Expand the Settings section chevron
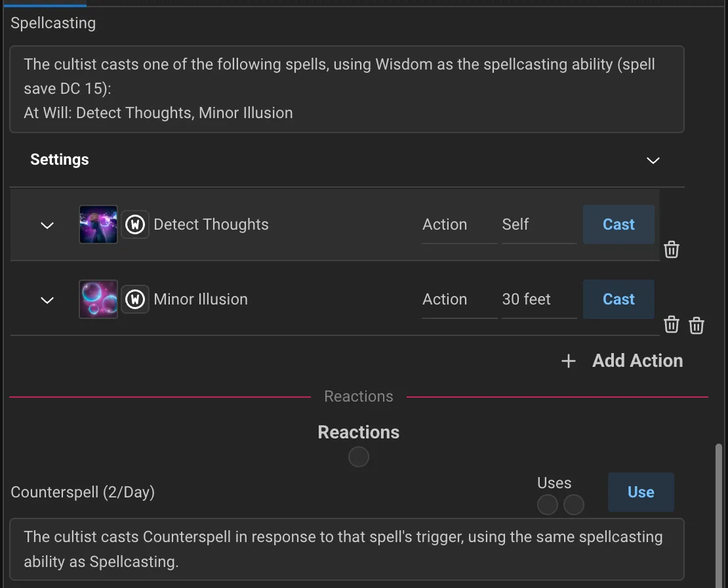This screenshot has width=728, height=588. tap(653, 160)
